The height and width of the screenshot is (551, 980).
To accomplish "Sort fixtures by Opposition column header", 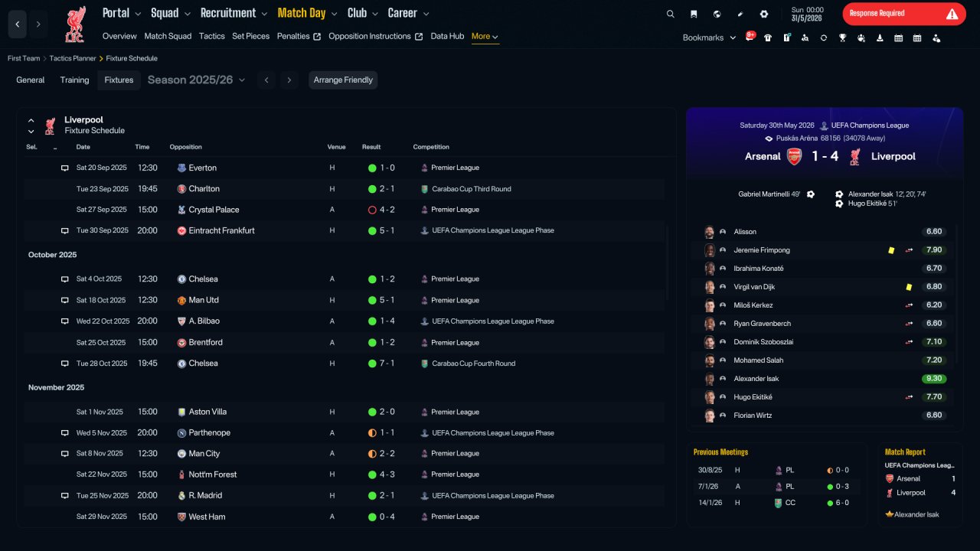I will [x=186, y=147].
